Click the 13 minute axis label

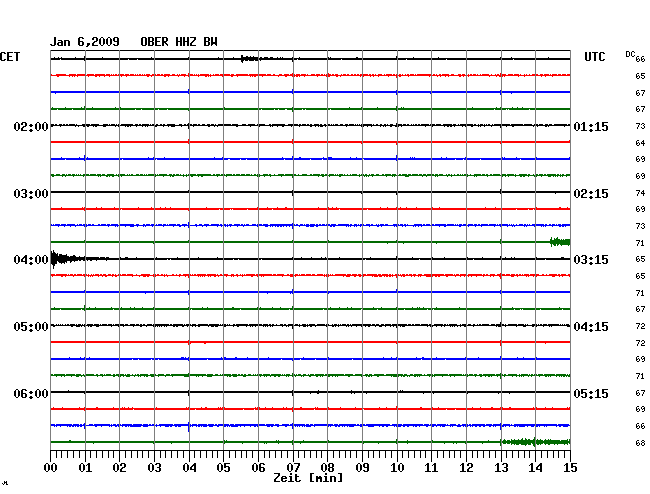pos(501,467)
